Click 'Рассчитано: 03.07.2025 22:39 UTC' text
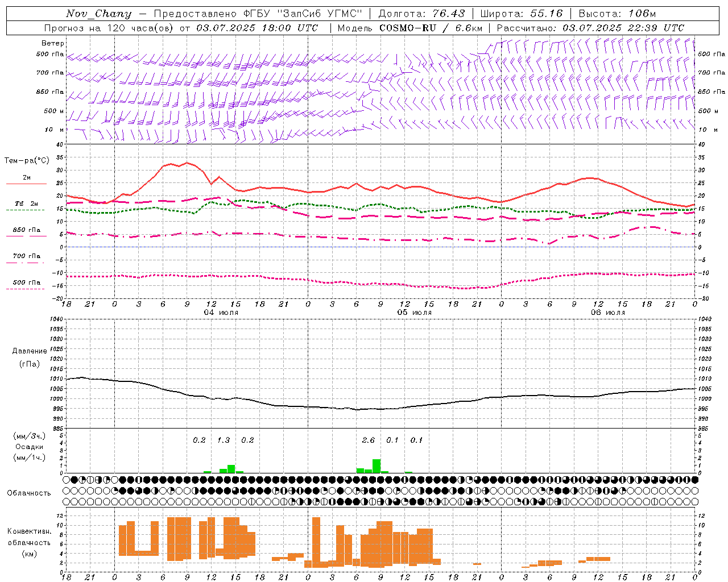 tap(590, 28)
